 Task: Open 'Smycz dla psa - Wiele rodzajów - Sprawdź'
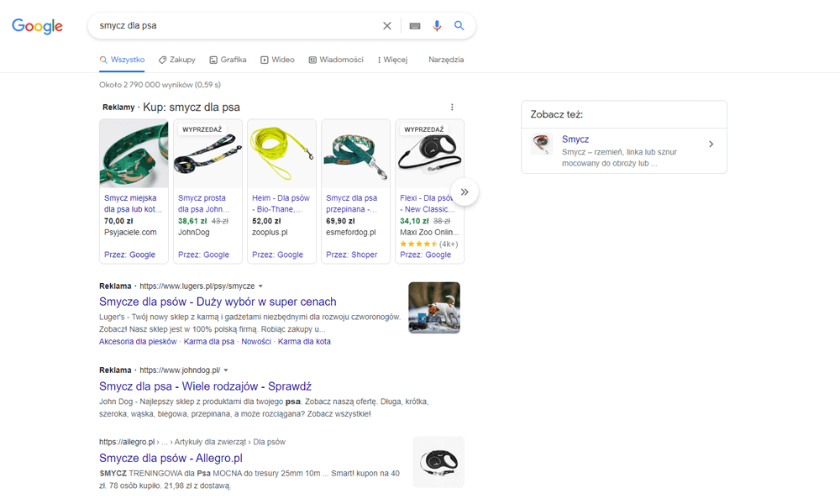[x=205, y=386]
